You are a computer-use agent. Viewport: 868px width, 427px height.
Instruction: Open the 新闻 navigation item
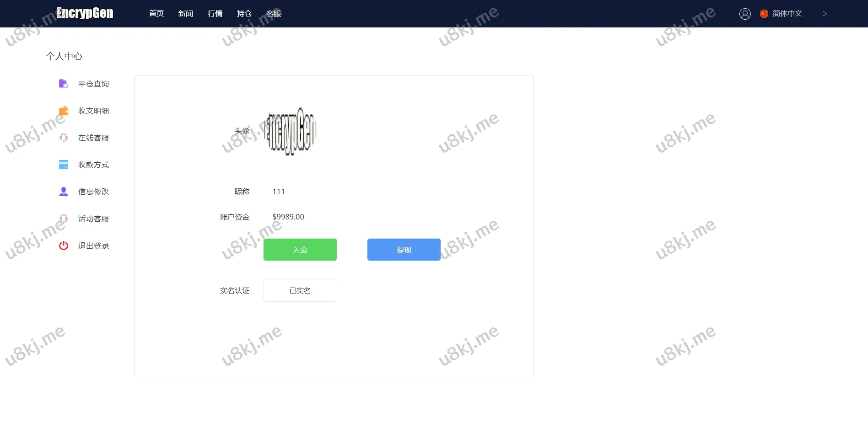tap(186, 14)
